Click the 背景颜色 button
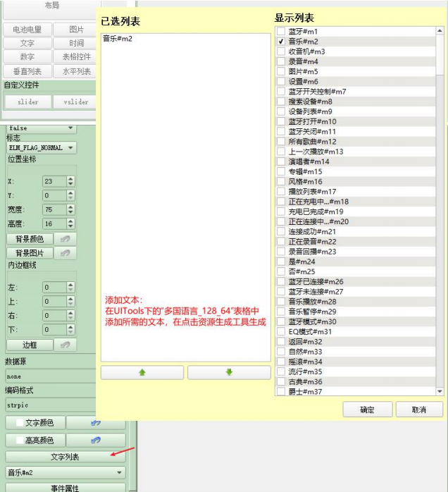The height and width of the screenshot is (492, 448). click(30, 239)
